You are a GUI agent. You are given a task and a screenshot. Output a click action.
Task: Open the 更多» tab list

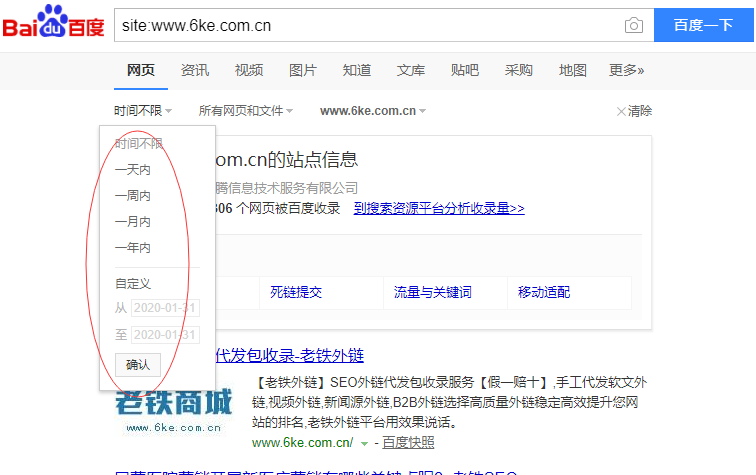pos(626,70)
